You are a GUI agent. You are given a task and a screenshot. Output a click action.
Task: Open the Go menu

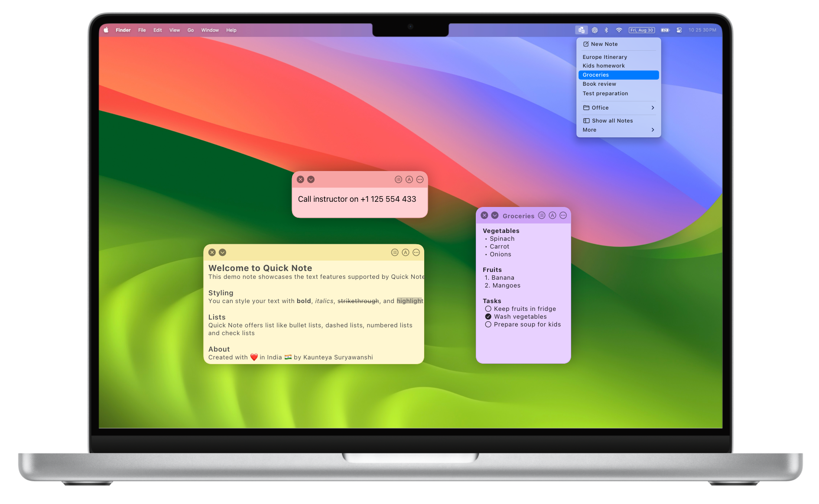(x=190, y=30)
